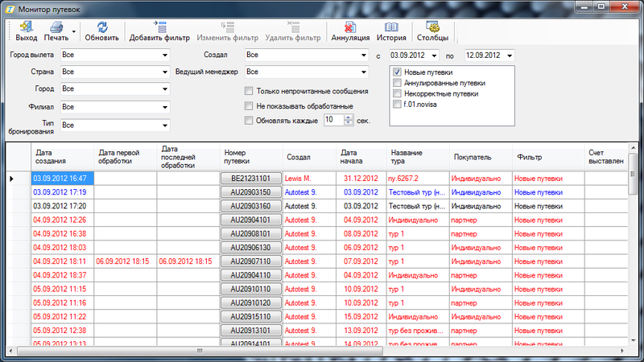Click the Печать (Print) printer icon
This screenshot has width=644, height=362.
point(56,27)
